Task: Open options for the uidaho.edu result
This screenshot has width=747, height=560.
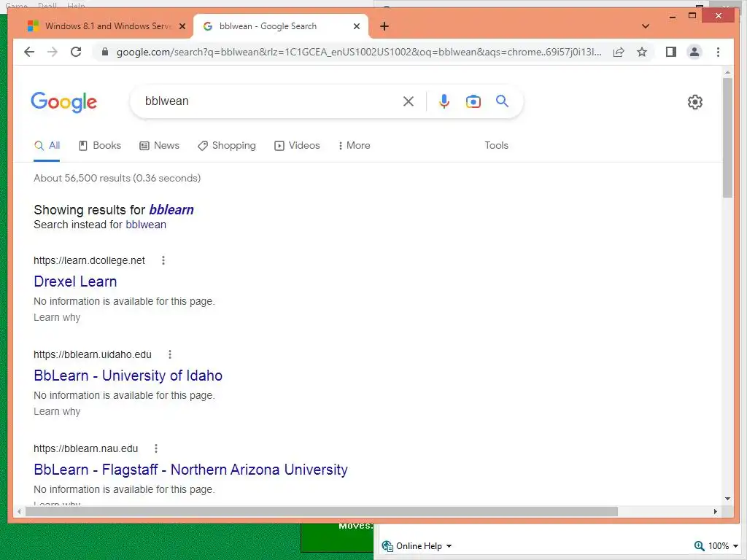Action: [x=170, y=354]
